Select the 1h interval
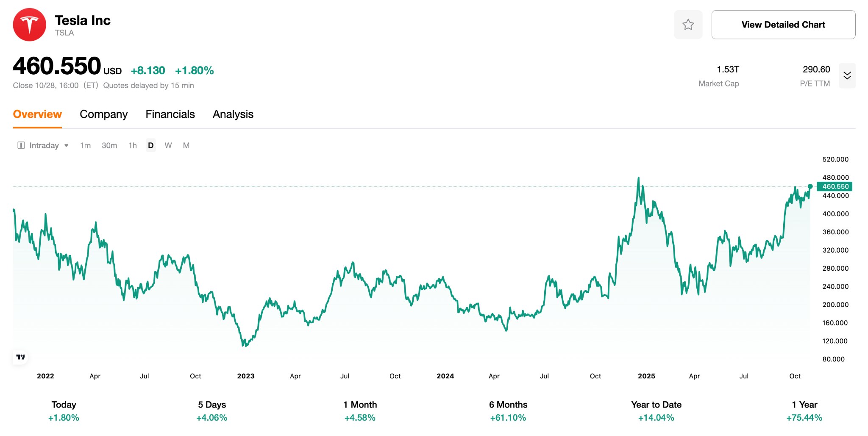Screen dimensions: 868x436 click(132, 145)
